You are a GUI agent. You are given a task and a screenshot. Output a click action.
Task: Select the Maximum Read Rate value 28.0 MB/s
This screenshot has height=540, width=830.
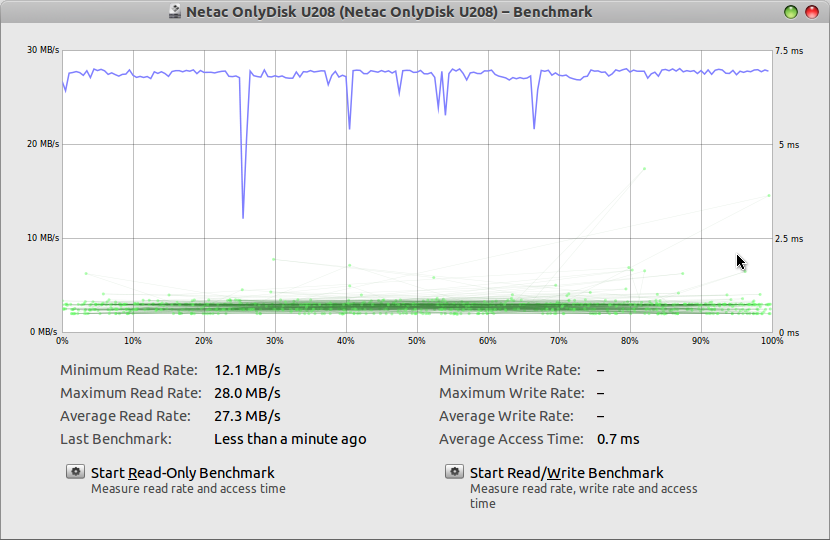tap(247, 393)
